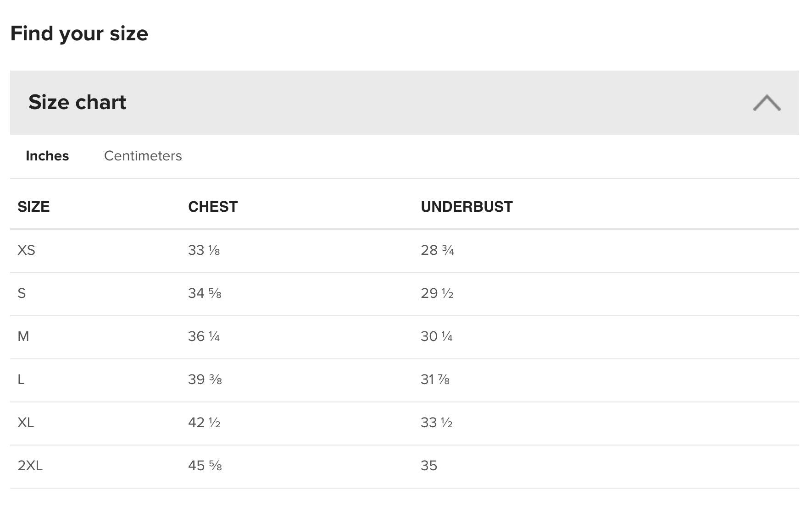The width and height of the screenshot is (812, 517).
Task: Click the 45 ⅝ chest value for 2XL
Action: [205, 466]
